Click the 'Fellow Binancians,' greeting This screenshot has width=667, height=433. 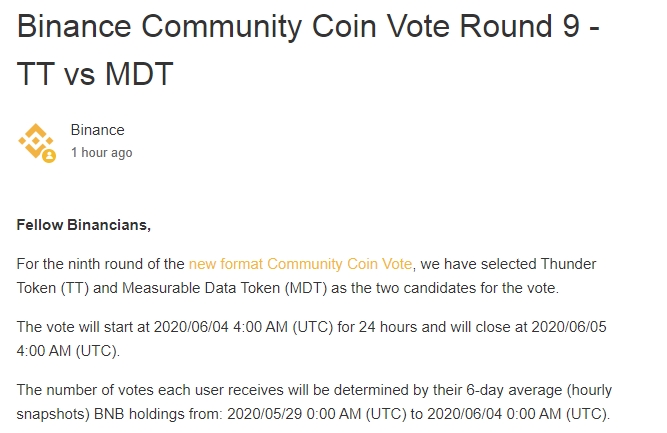click(x=84, y=225)
